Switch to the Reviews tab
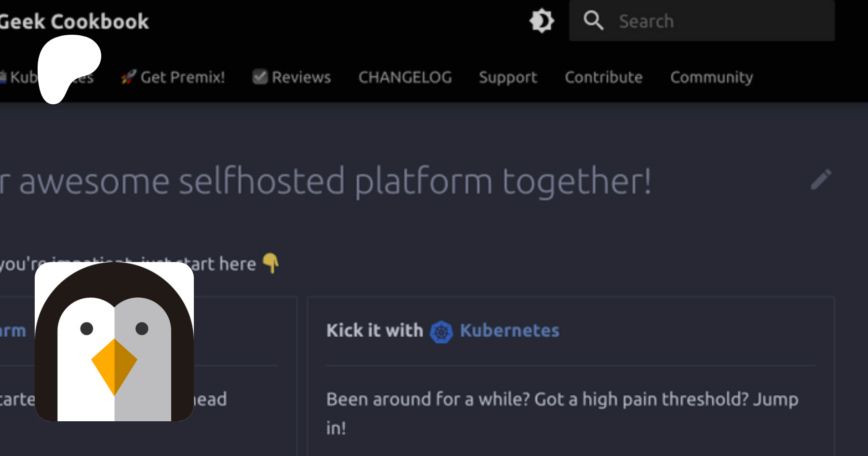Image resolution: width=868 pixels, height=456 pixels. tap(301, 77)
